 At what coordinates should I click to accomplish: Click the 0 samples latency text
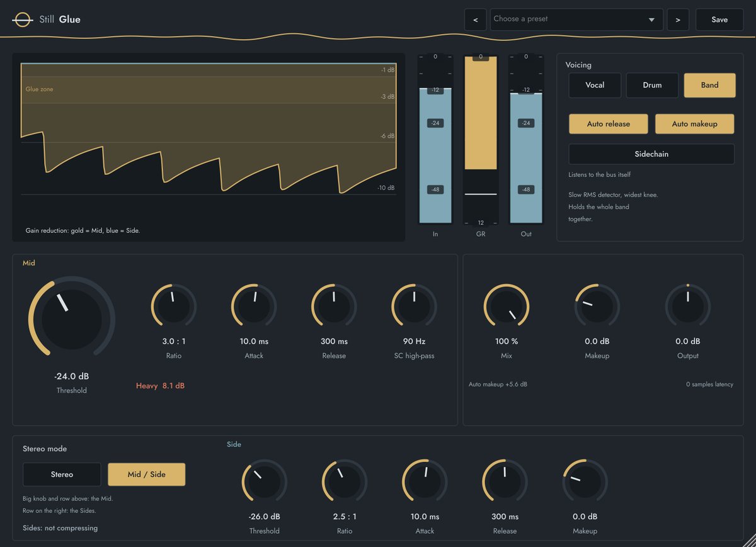click(x=709, y=384)
